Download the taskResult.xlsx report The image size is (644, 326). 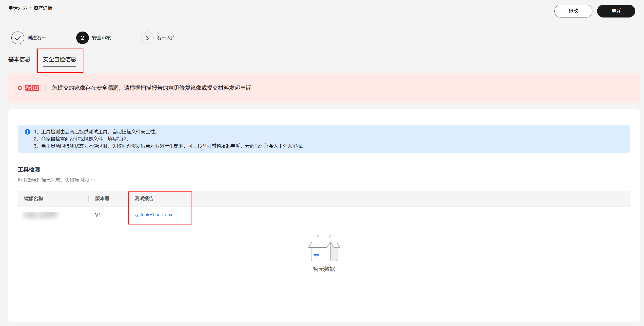[156, 215]
